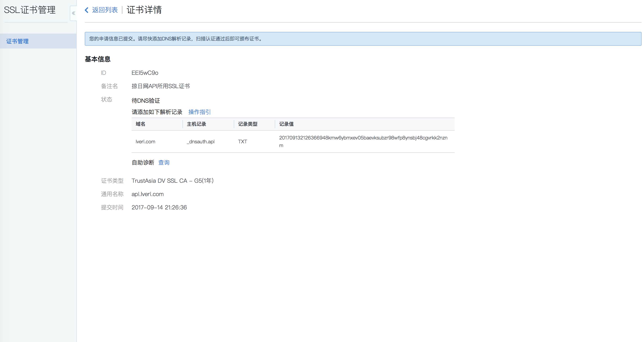Select common name api.lveri.com
The image size is (644, 342).
[x=148, y=194]
